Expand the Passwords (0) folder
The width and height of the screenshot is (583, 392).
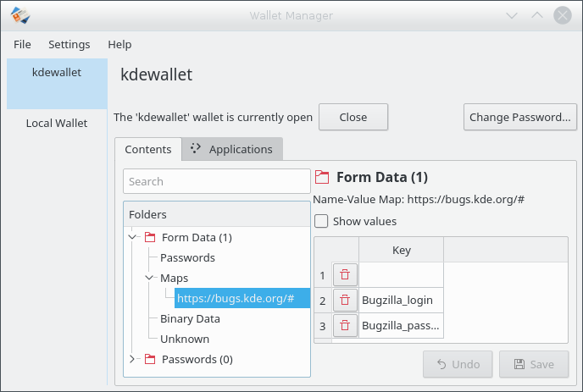[x=132, y=359]
